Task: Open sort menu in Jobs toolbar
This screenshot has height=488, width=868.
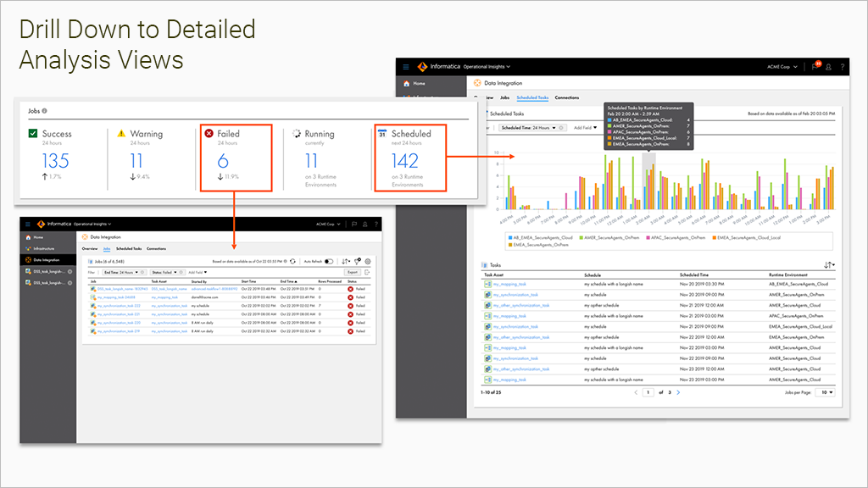Action: 346,261
